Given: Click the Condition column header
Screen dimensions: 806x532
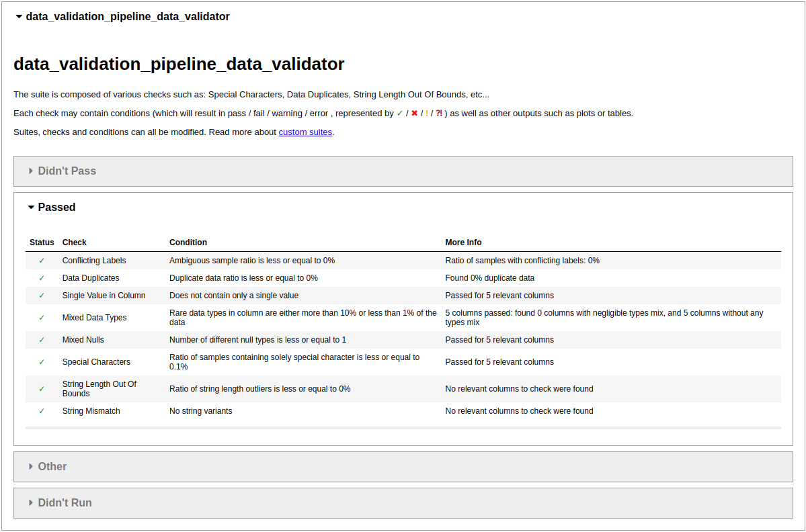Looking at the screenshot, I should [188, 242].
